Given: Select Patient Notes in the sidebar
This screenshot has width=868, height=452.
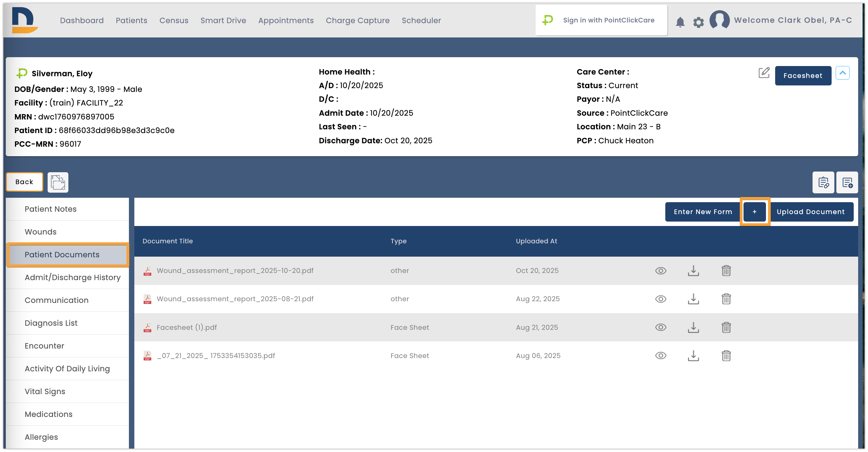Looking at the screenshot, I should pyautogui.click(x=50, y=209).
